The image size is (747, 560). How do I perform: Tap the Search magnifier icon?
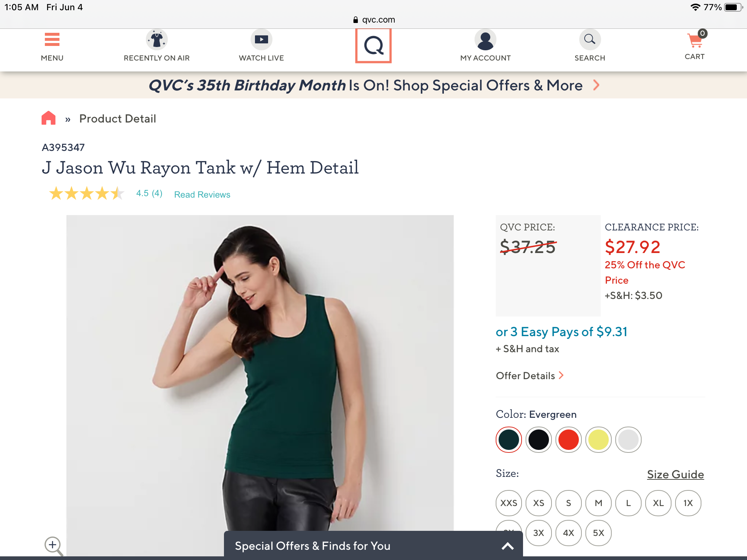(589, 39)
